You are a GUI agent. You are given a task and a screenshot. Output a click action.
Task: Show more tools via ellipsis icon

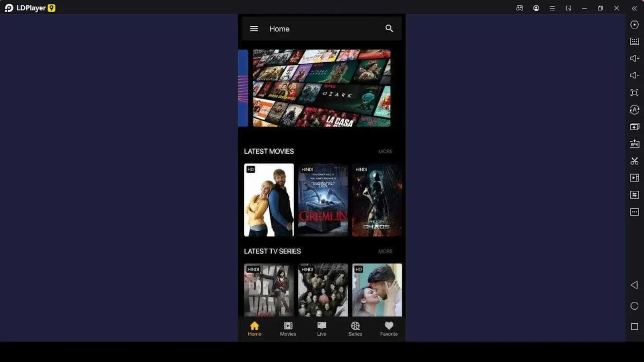[x=634, y=212]
